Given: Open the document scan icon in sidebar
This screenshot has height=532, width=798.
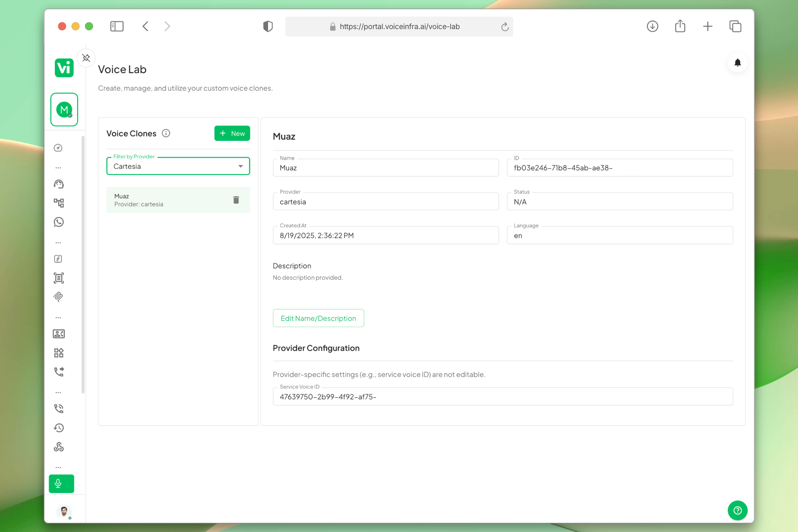Looking at the screenshot, I should pyautogui.click(x=59, y=278).
